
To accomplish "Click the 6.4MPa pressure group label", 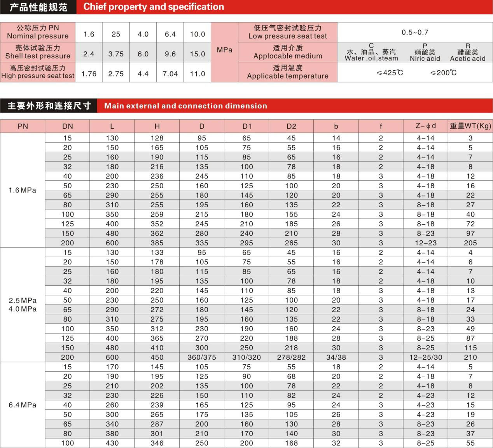I will point(23,405).
